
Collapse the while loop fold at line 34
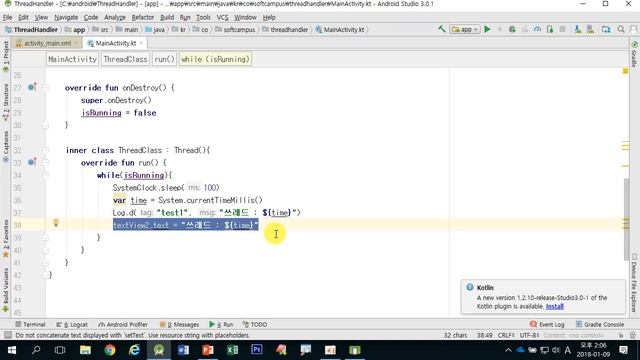point(45,175)
